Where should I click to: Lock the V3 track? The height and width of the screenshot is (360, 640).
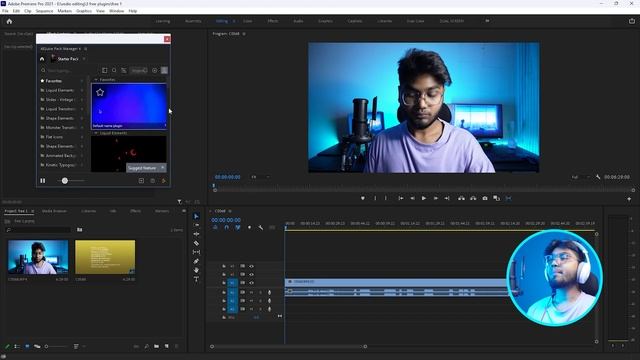tap(224, 267)
